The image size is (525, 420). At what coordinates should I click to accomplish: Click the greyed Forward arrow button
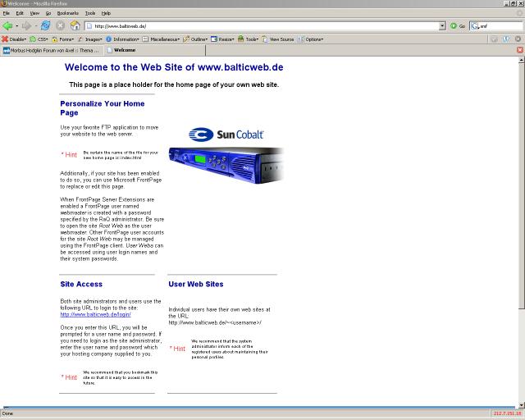tap(26, 25)
